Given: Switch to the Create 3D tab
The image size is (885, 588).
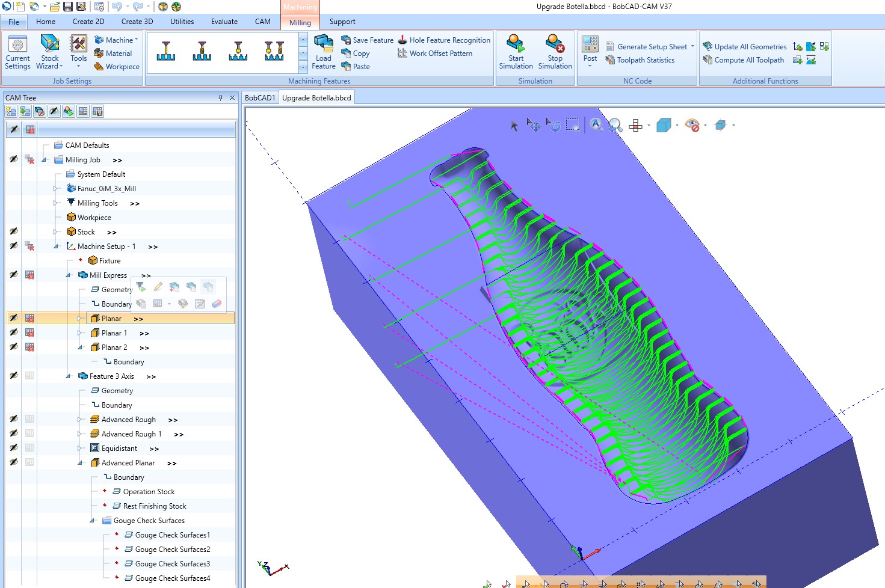Looking at the screenshot, I should click(137, 22).
